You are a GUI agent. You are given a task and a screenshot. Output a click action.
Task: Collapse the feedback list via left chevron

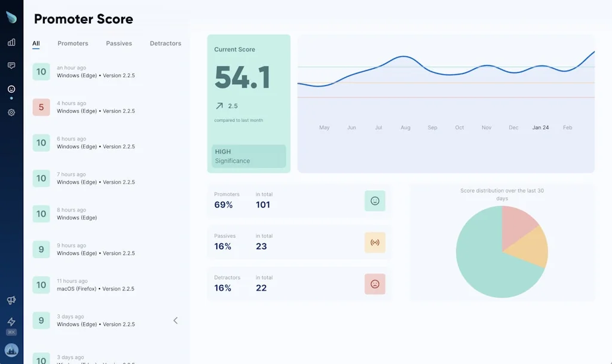pyautogui.click(x=175, y=320)
